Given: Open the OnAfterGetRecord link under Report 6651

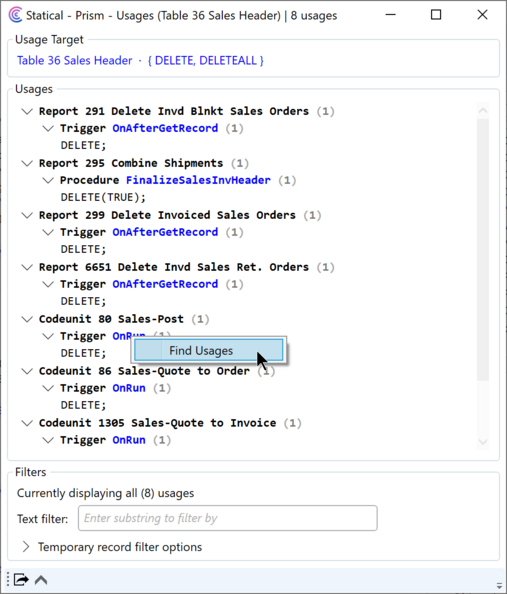Looking at the screenshot, I should tap(165, 284).
